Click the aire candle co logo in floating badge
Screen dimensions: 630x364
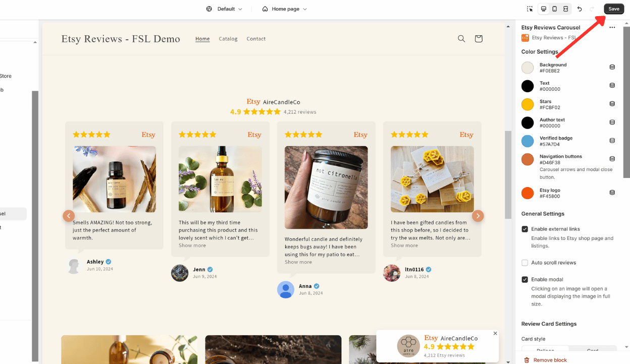(408, 346)
